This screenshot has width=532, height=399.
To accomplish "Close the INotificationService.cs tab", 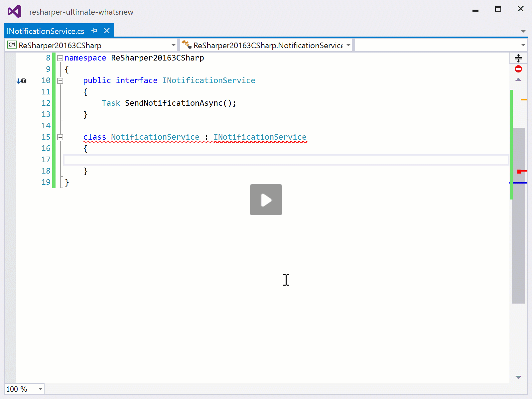I will coord(107,31).
